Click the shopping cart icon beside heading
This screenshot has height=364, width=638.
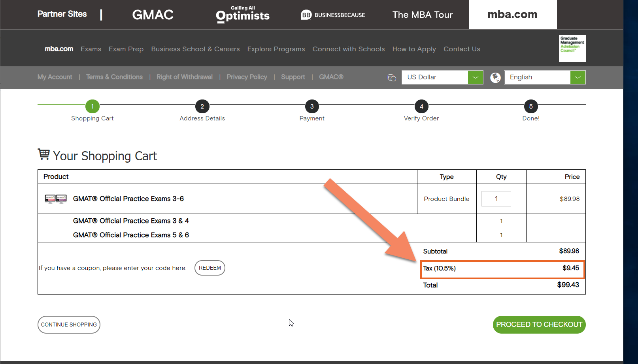(43, 154)
